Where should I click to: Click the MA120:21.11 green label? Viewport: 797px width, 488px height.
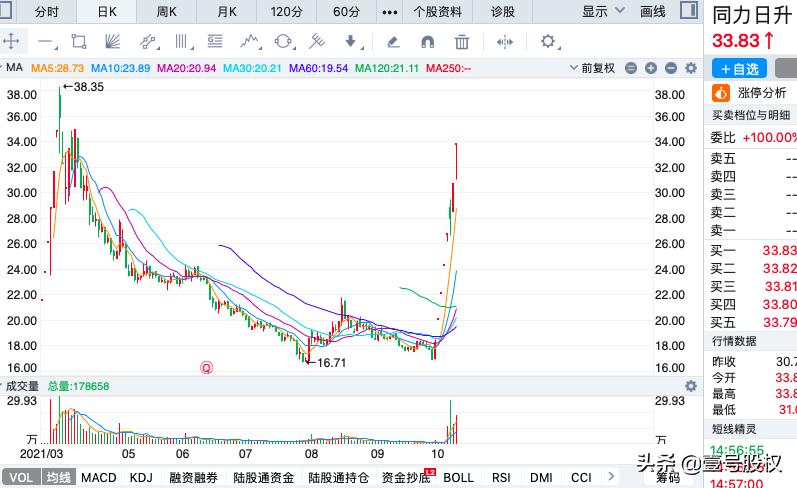(x=387, y=68)
